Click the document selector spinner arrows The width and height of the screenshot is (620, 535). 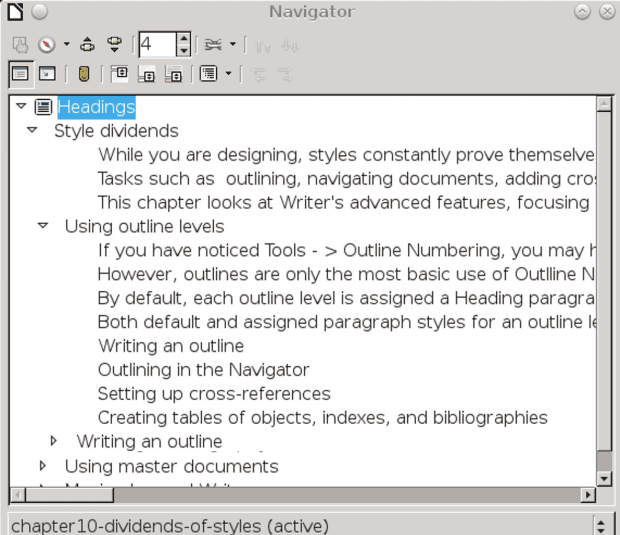(601, 526)
